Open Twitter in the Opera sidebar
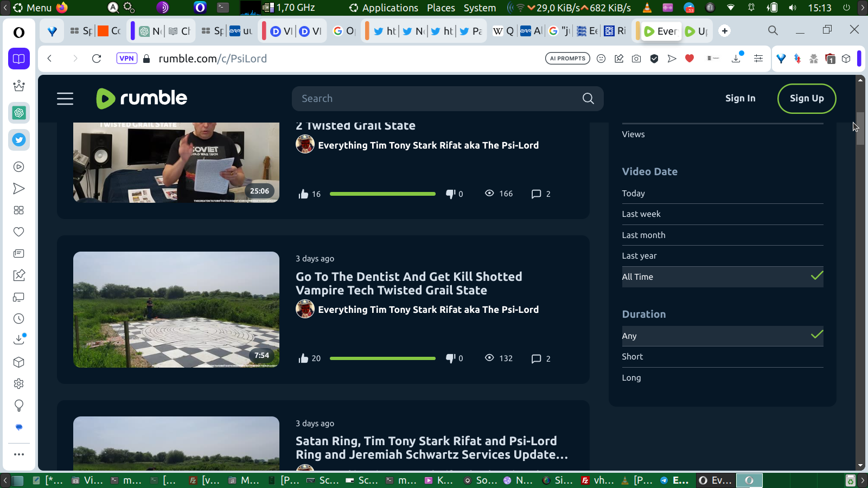868x488 pixels. pyautogui.click(x=19, y=140)
